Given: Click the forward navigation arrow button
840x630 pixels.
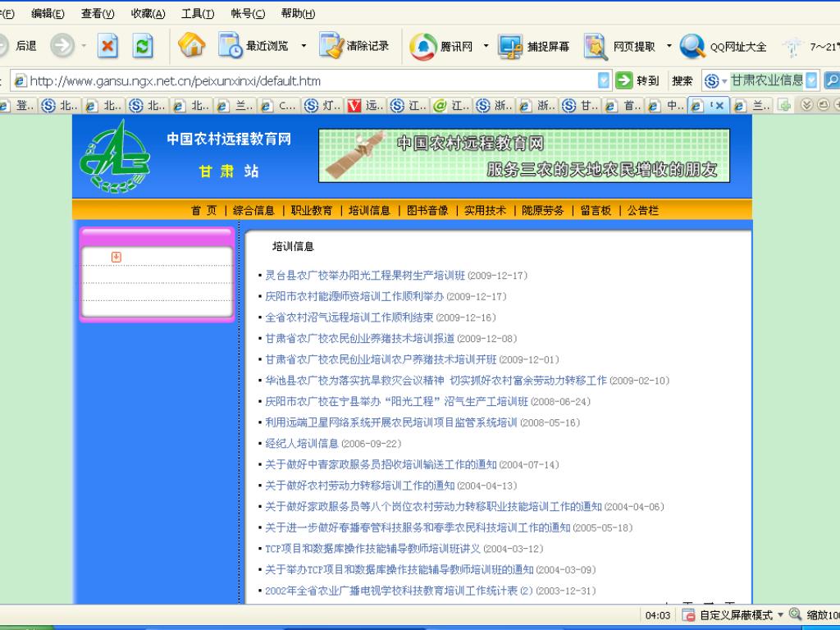Looking at the screenshot, I should pyautogui.click(x=62, y=46).
